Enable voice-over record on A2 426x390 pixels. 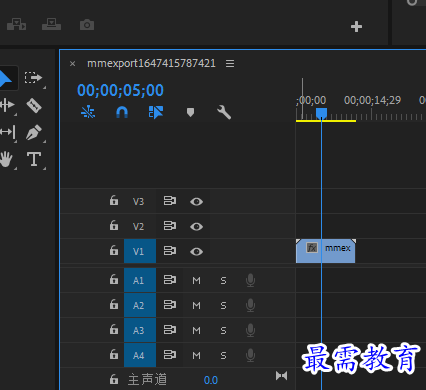tap(250, 305)
